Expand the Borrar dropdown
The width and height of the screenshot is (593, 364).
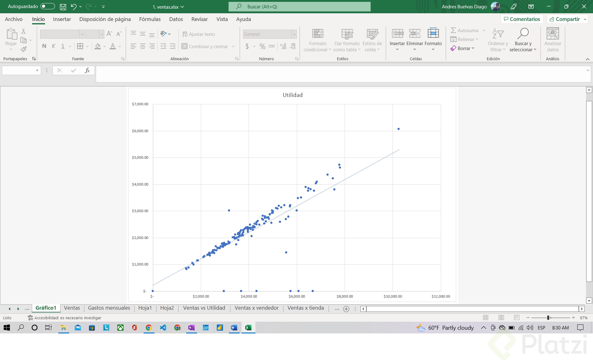click(473, 48)
